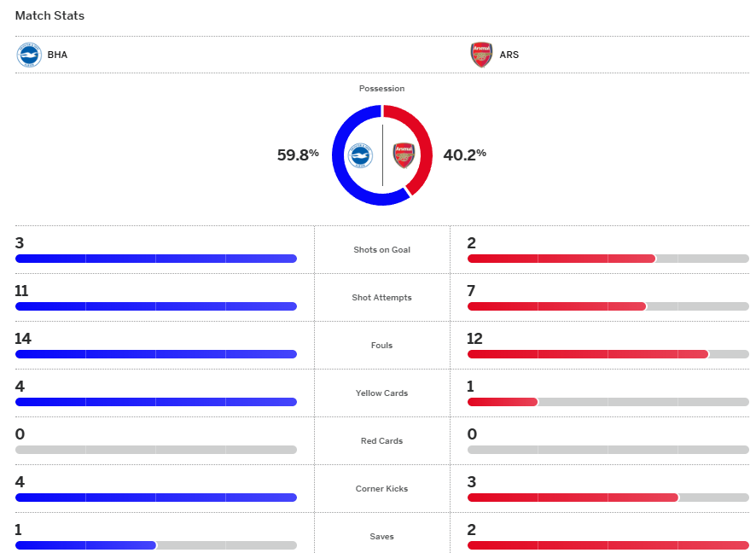Click the BHA team name
This screenshot has height=553, width=756.
click(57, 55)
